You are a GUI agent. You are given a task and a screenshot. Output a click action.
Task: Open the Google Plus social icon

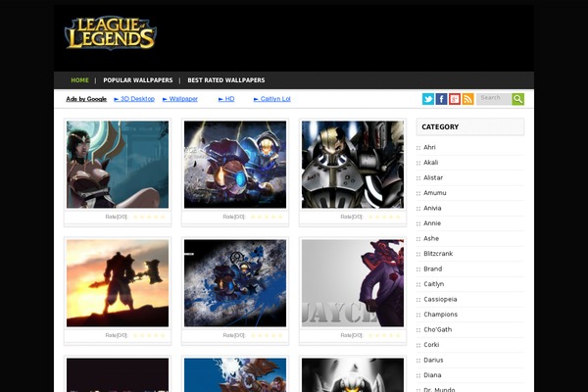point(455,99)
